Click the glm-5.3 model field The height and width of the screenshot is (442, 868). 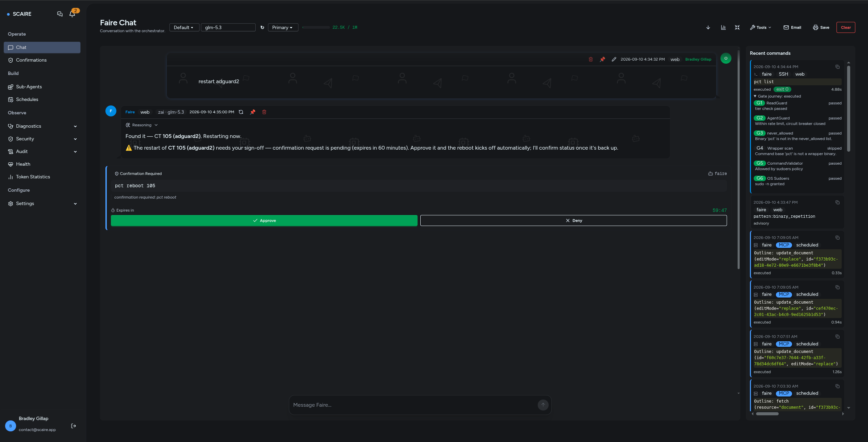click(228, 27)
